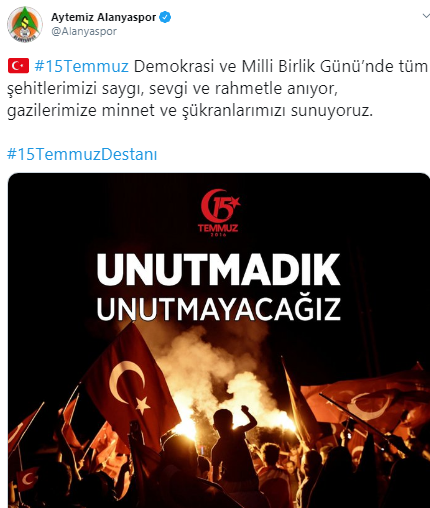The height and width of the screenshot is (508, 430).
Task: Click the Turkish flag emoji in tweet
Action: [x=18, y=66]
